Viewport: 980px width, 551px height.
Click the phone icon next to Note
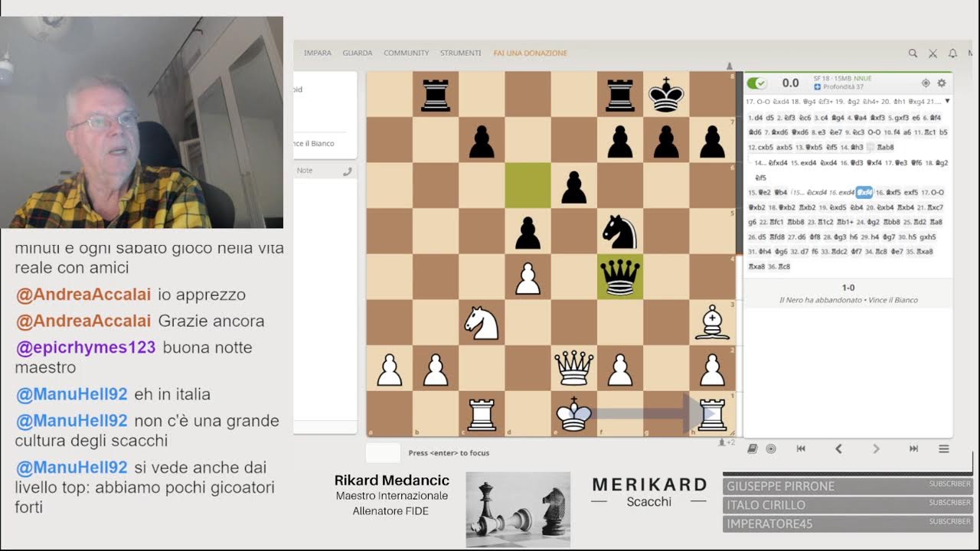347,171
